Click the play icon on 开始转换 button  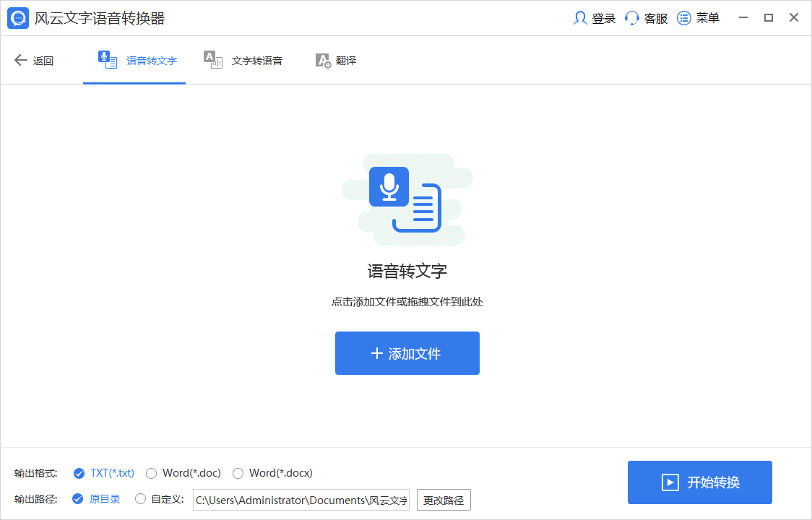670,482
